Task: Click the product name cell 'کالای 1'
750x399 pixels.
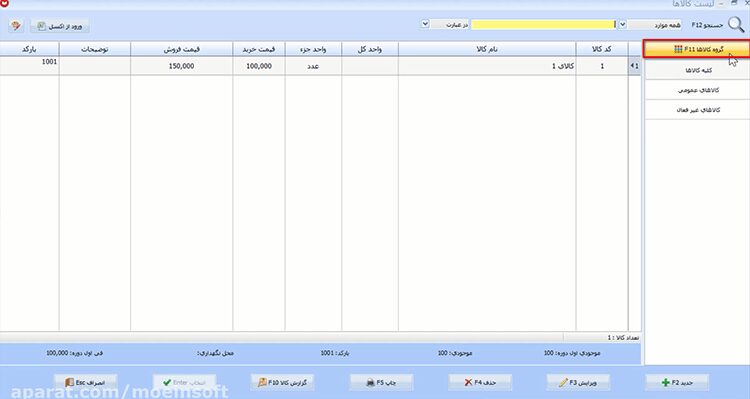Action: point(487,66)
